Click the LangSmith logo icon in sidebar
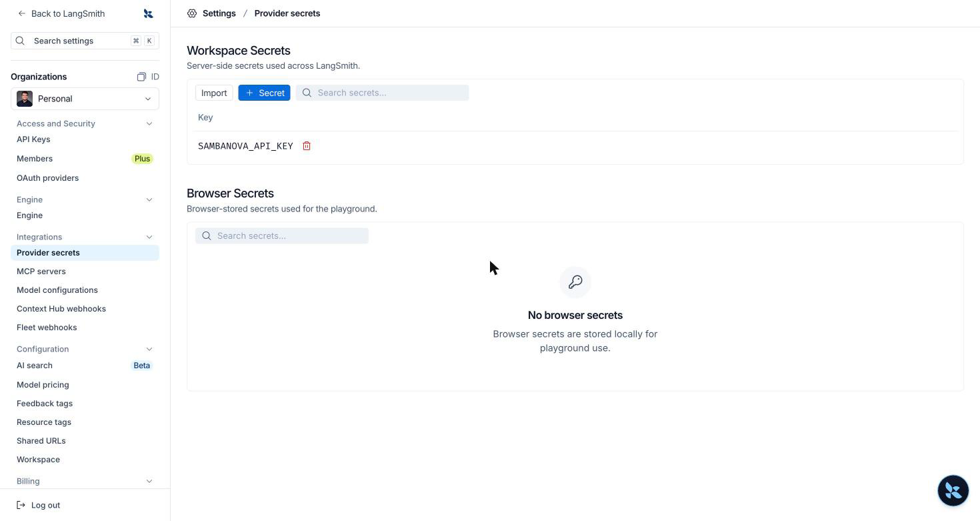The width and height of the screenshot is (980, 521). point(148,13)
